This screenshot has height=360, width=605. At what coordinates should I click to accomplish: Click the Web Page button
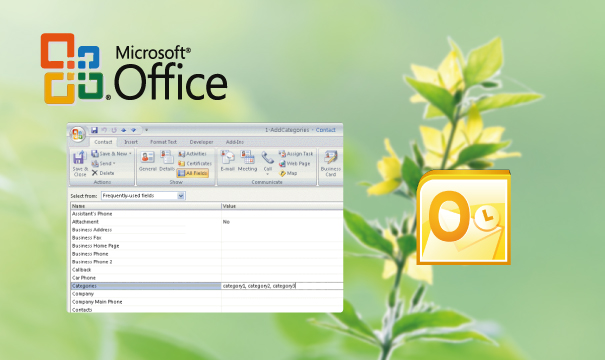pos(294,164)
